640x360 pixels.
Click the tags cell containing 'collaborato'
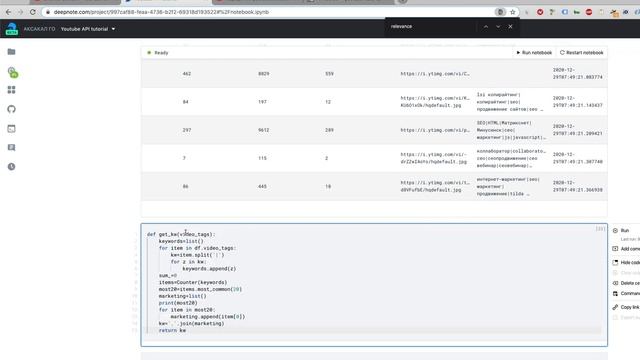click(x=511, y=158)
